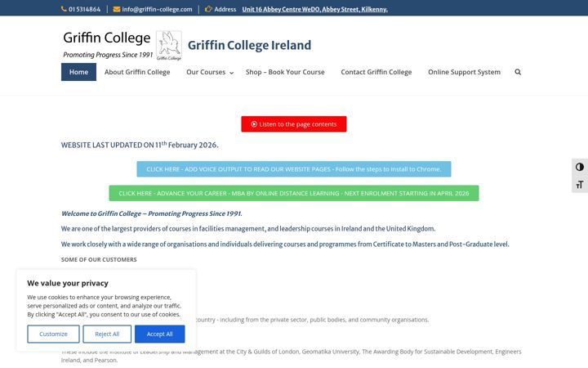Screen dimensions: 588x368
Task: Open Contact Griffin College menu item
Action: [376, 72]
